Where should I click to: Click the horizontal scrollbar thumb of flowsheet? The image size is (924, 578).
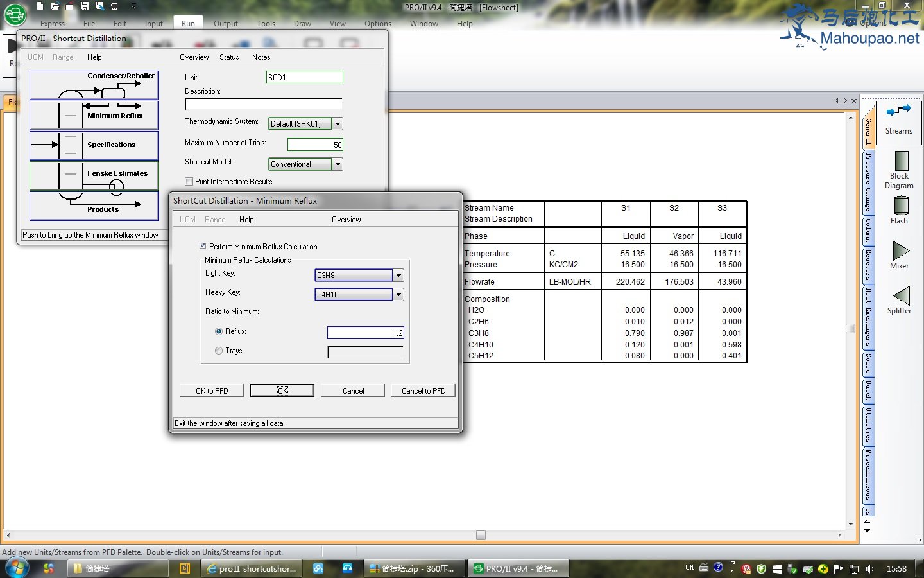(481, 535)
